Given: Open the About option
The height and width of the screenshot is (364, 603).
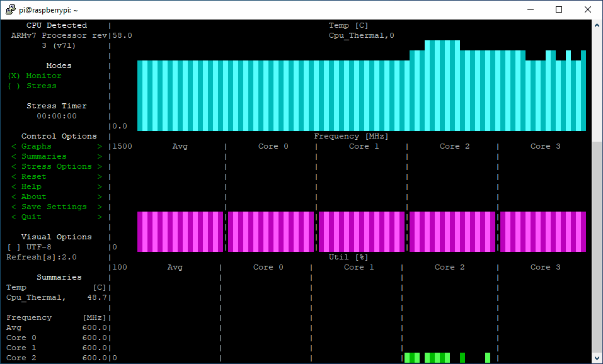Looking at the screenshot, I should click(57, 196).
